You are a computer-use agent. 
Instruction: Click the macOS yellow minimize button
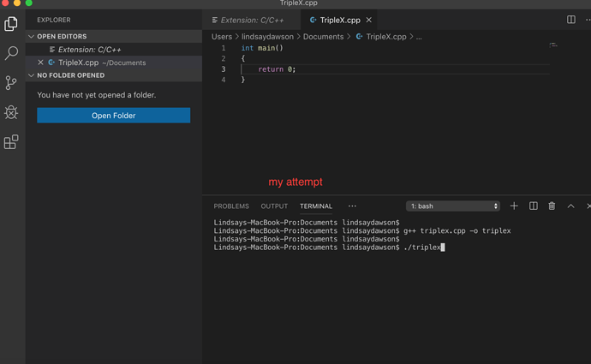17,3
